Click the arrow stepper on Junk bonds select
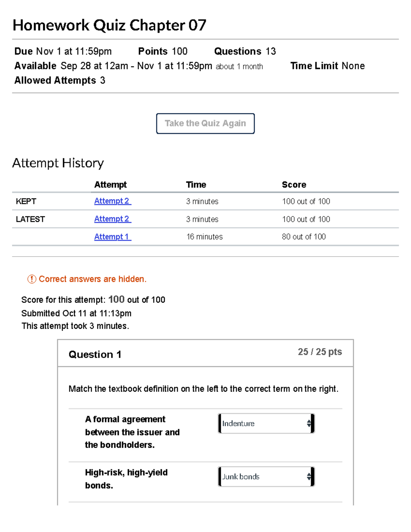Screen dimensions: 411x532 309,477
